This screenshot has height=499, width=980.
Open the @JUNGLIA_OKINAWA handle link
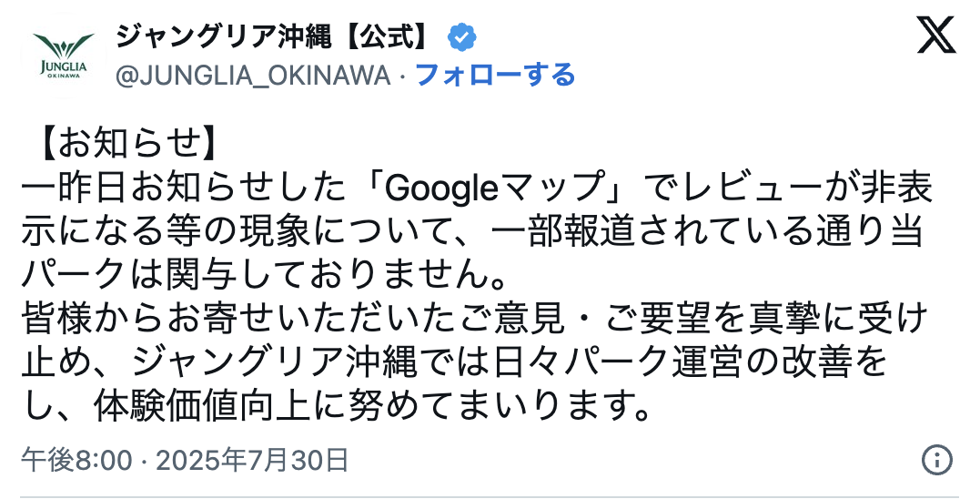[254, 75]
